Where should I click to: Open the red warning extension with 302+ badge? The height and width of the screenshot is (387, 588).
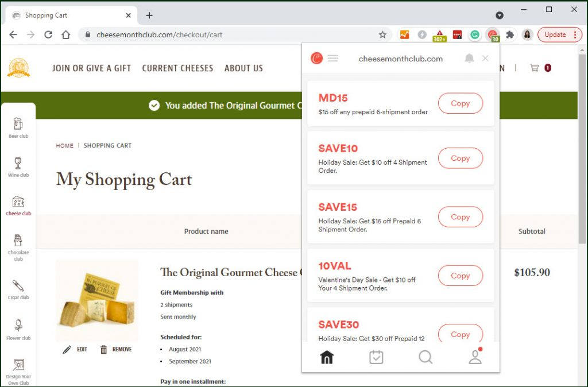pos(439,36)
